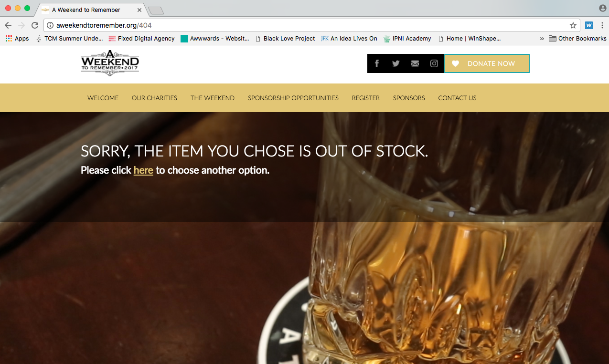The height and width of the screenshot is (364, 609).
Task: Click the email envelope icon
Action: click(x=415, y=63)
